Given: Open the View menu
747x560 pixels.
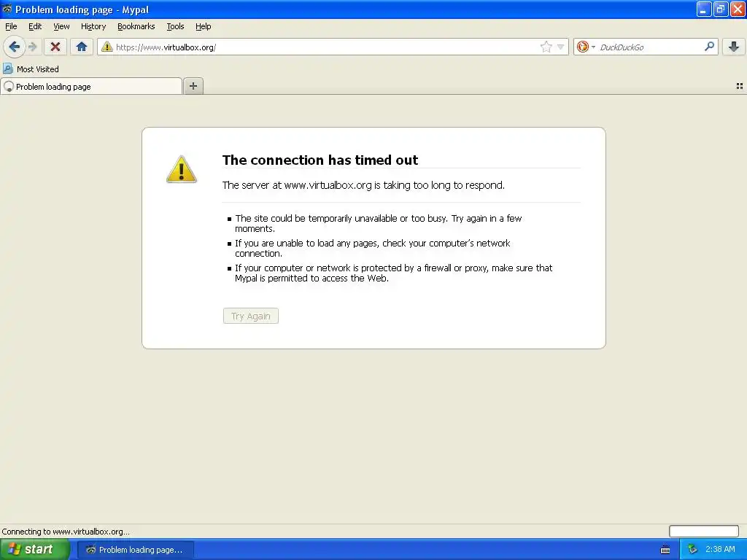Looking at the screenshot, I should pyautogui.click(x=61, y=26).
